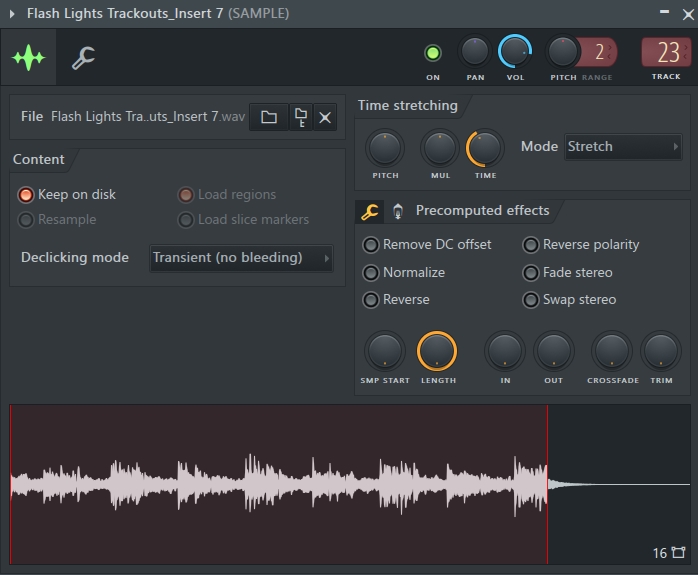This screenshot has width=698, height=575.
Task: Open the Stretch Mode dropdown
Action: tap(623, 146)
